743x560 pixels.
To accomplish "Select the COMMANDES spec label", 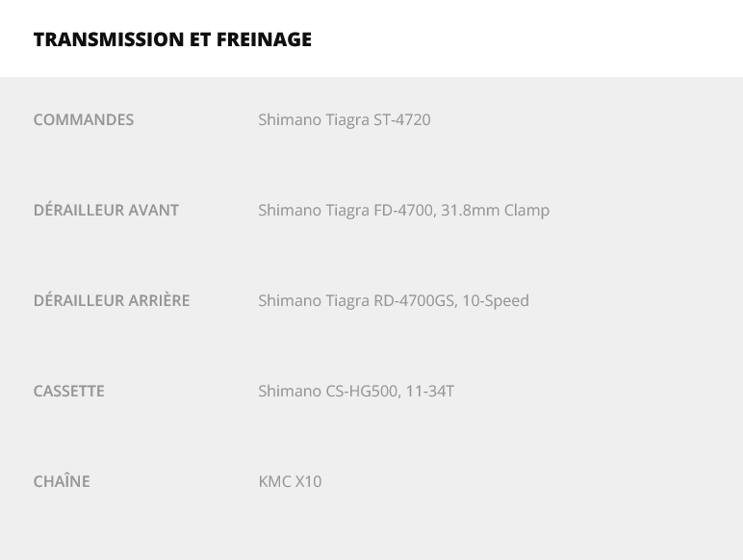I will [84, 120].
